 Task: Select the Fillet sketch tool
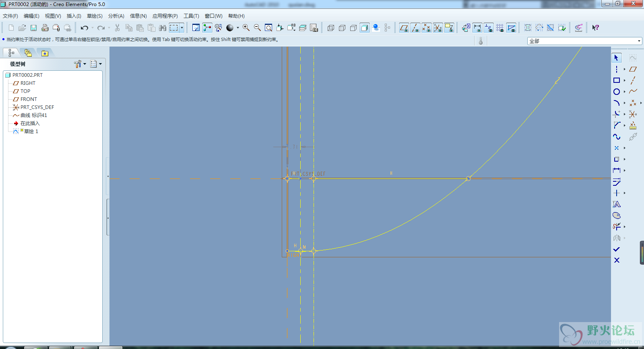point(617,114)
